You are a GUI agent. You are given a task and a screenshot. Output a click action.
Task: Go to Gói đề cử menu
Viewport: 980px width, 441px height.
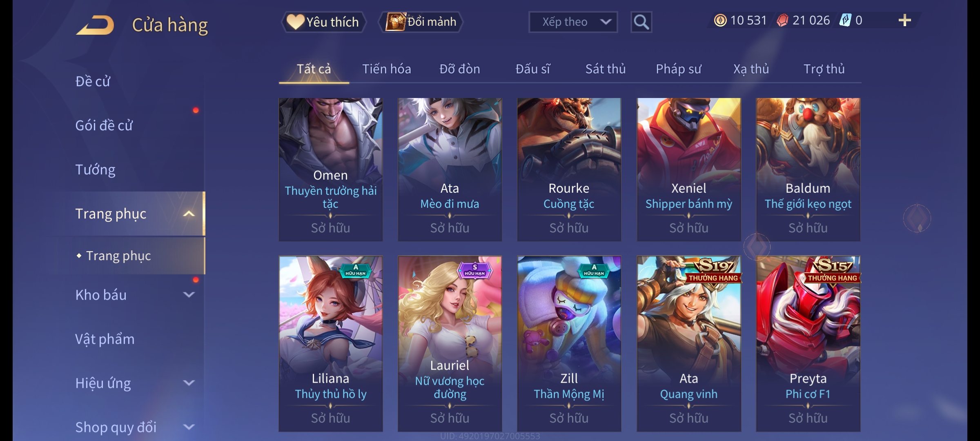coord(104,125)
